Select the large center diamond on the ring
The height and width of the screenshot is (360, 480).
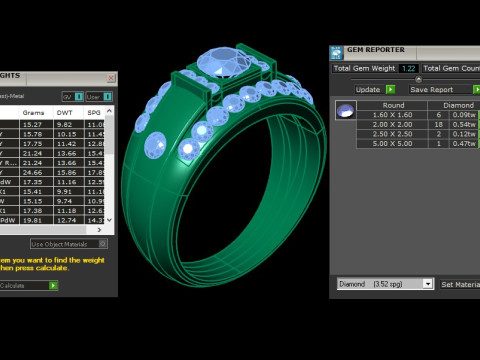coord(224,62)
